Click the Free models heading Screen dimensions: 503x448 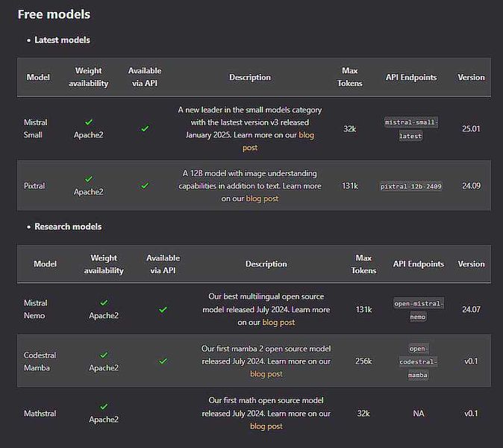pos(54,14)
